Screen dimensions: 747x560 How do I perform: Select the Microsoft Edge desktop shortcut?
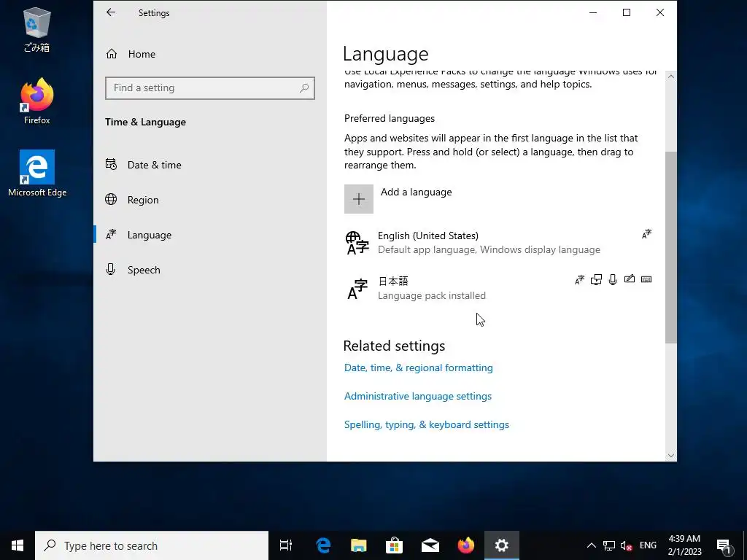tap(36, 174)
